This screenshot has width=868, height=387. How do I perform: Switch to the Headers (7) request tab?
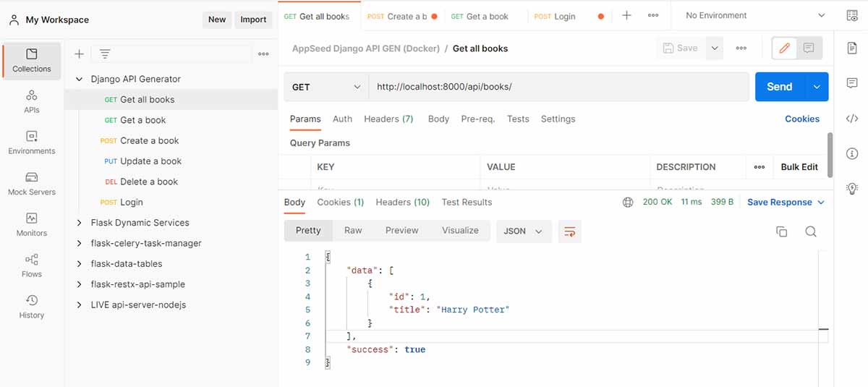388,119
